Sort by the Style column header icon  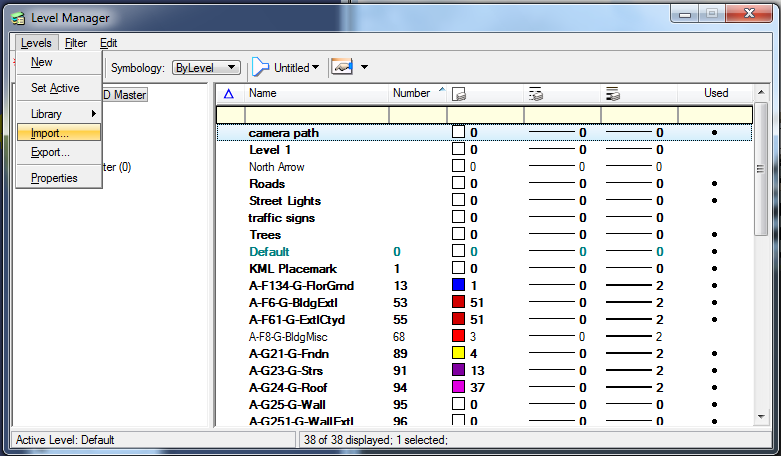point(536,94)
